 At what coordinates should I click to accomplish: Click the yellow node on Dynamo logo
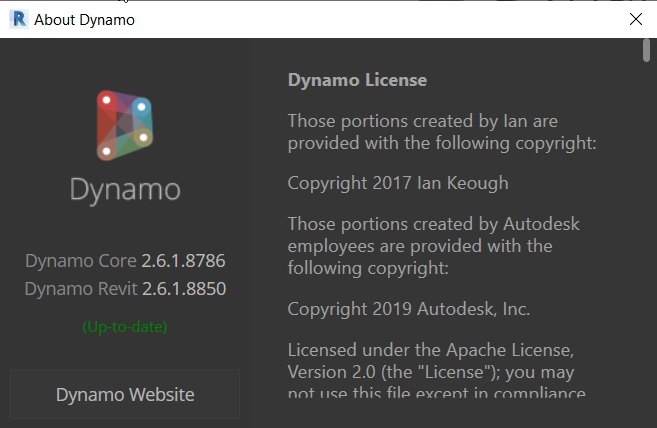pyautogui.click(x=143, y=137)
